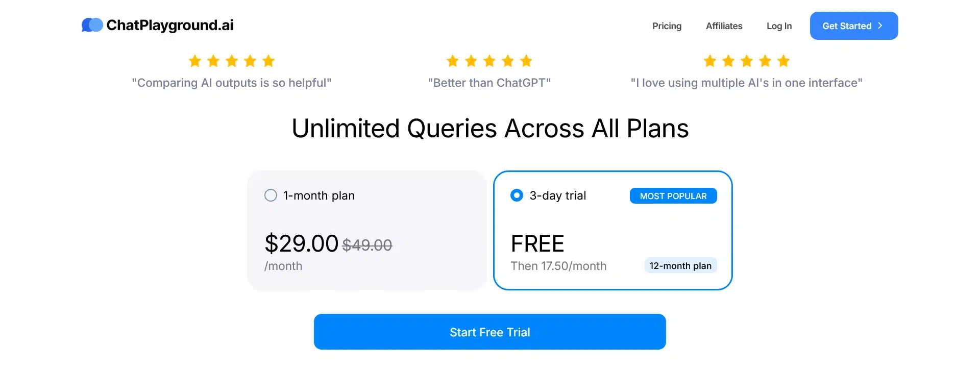This screenshot has width=980, height=369.
Task: Select the highlighted 3-day trial plan card
Action: pyautogui.click(x=612, y=230)
